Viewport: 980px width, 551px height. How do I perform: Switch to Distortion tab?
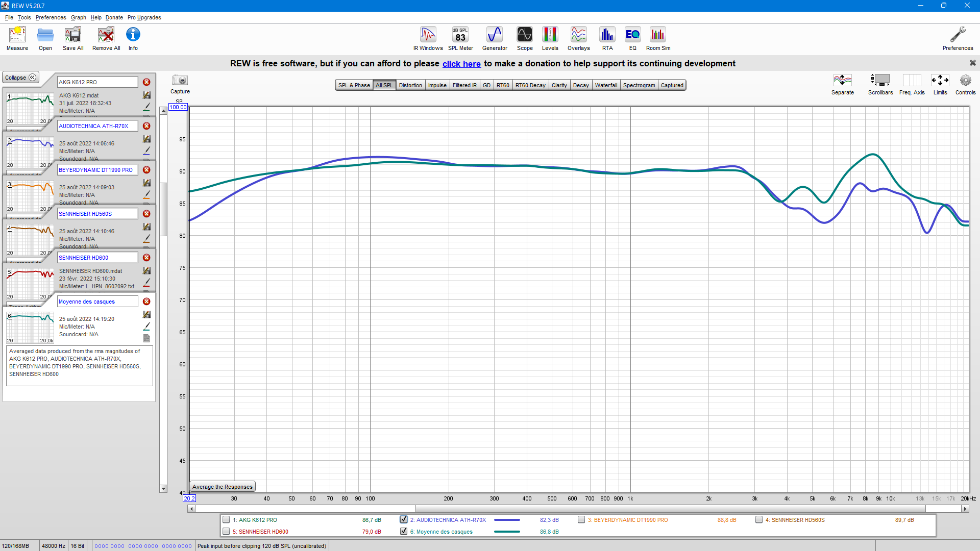(410, 85)
